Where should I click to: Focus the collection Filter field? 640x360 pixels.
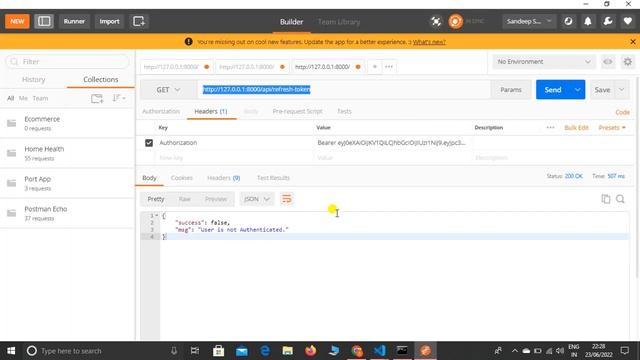click(67, 62)
